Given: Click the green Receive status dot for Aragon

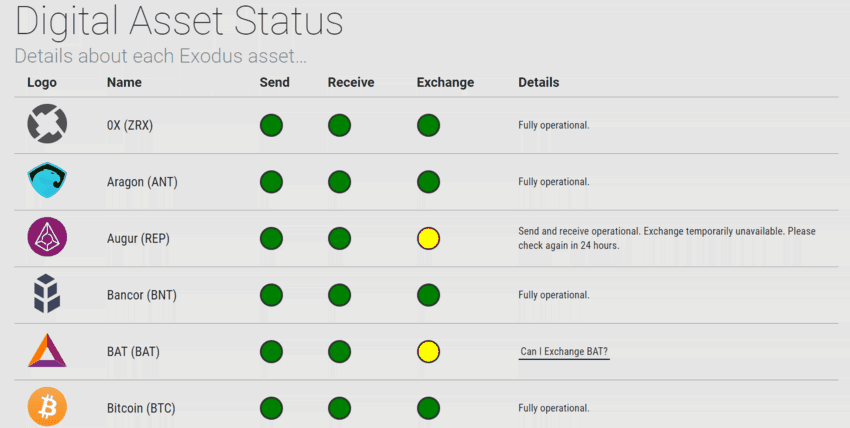Looking at the screenshot, I should (339, 182).
